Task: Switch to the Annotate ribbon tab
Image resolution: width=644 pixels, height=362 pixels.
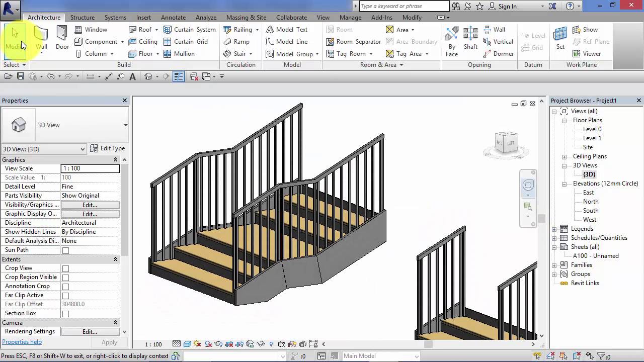Action: coord(173,17)
